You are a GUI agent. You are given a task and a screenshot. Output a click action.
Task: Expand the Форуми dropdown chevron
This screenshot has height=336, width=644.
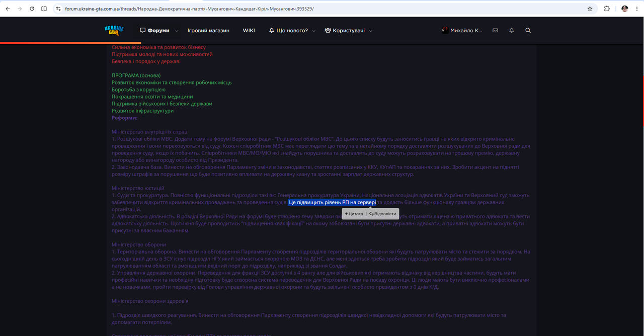[176, 31]
